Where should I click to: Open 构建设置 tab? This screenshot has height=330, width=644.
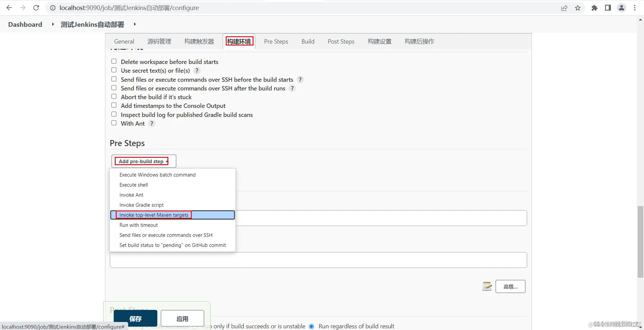(x=380, y=42)
